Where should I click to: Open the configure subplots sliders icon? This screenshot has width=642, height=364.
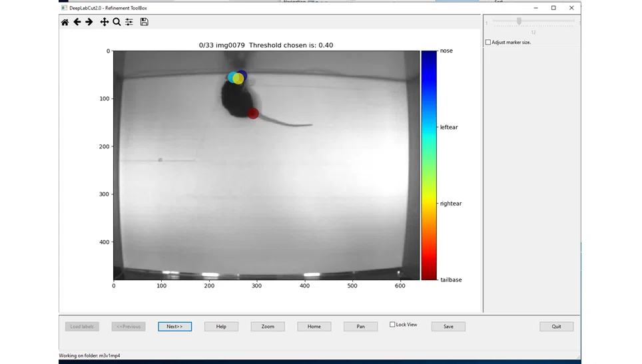point(129,22)
